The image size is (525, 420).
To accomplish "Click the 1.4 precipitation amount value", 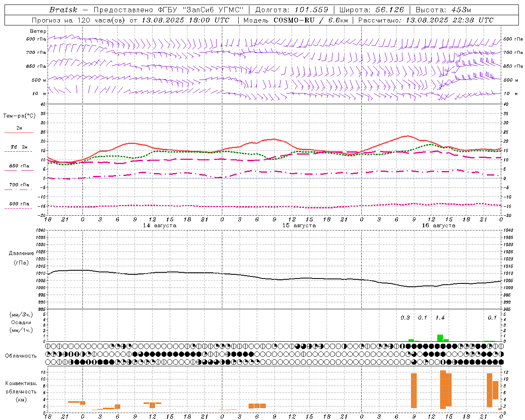I will pyautogui.click(x=440, y=317).
